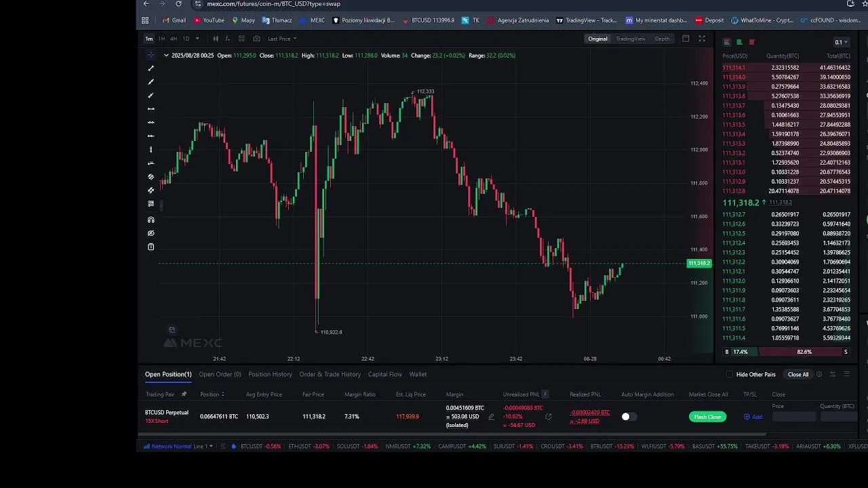Click the 111,314.1 ask price row

[x=786, y=68]
